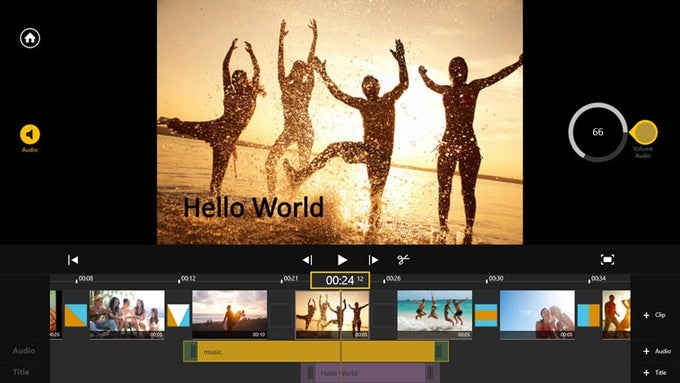The height and width of the screenshot is (383, 680).
Task: Click the left trim handle of music clip
Action: 191,351
